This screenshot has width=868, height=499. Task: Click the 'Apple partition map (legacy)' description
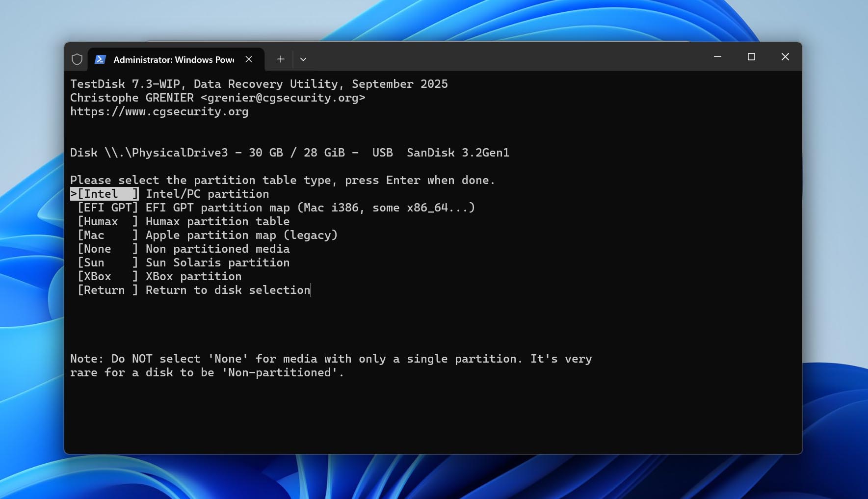(241, 236)
